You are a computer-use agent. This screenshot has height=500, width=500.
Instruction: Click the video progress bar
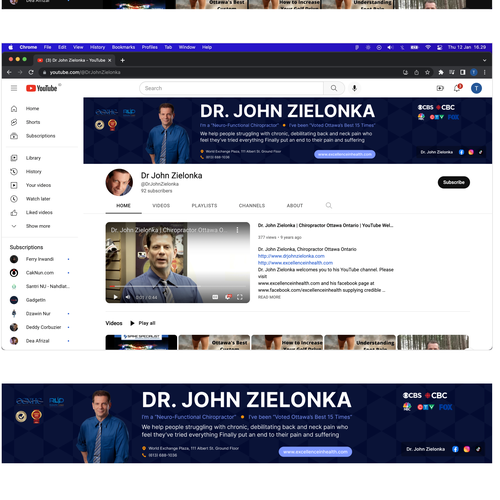[x=178, y=286]
